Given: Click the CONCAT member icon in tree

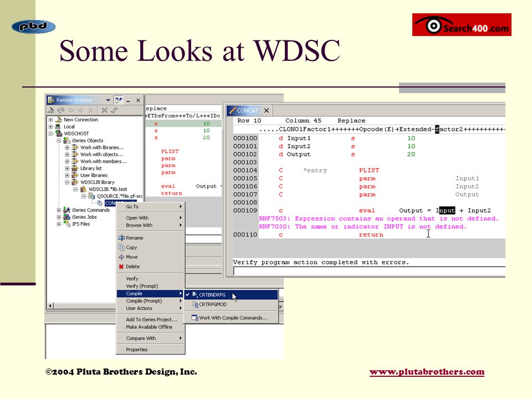Looking at the screenshot, I should coord(100,203).
